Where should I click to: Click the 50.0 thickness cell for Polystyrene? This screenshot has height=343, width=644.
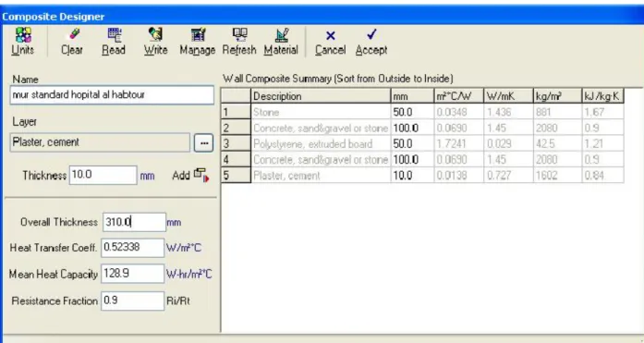[412, 144]
